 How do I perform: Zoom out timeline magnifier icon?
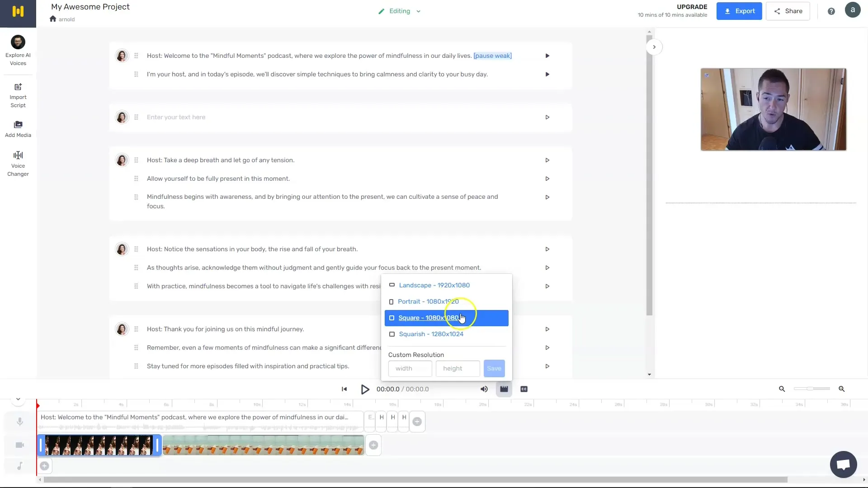(x=782, y=389)
